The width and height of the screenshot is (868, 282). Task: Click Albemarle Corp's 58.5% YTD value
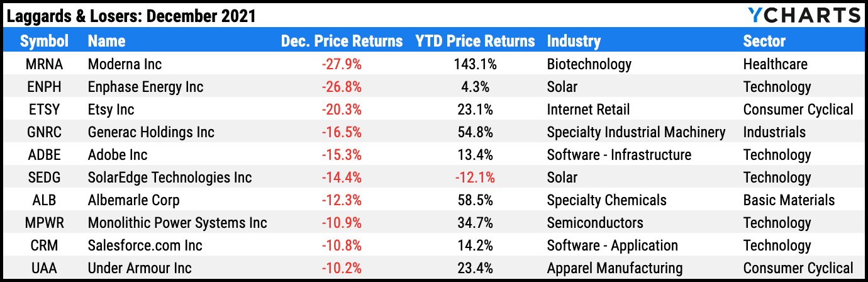pos(475,200)
